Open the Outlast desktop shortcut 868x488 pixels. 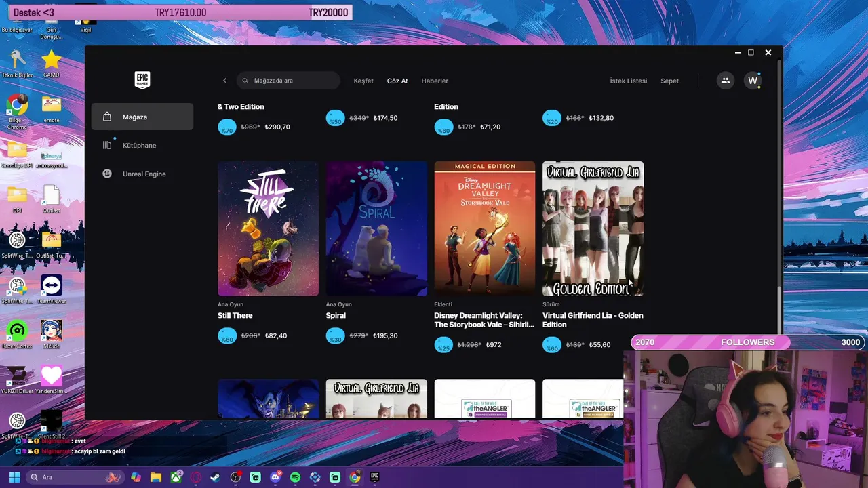click(x=52, y=199)
